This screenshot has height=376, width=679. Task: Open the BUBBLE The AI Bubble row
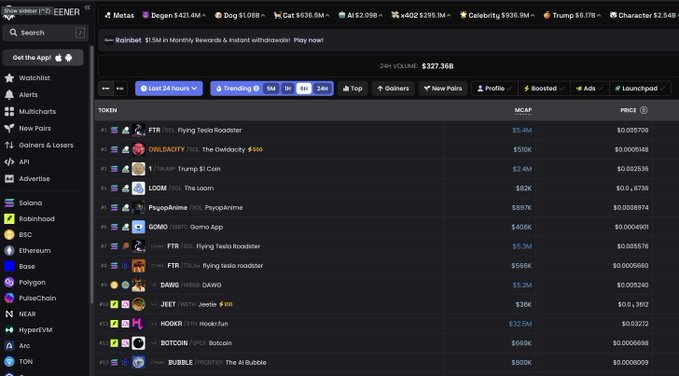[387, 363]
